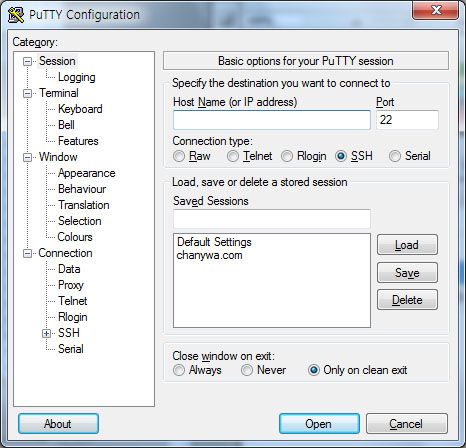Open the Session category
Screen dimensions: 466x448
pos(57,61)
